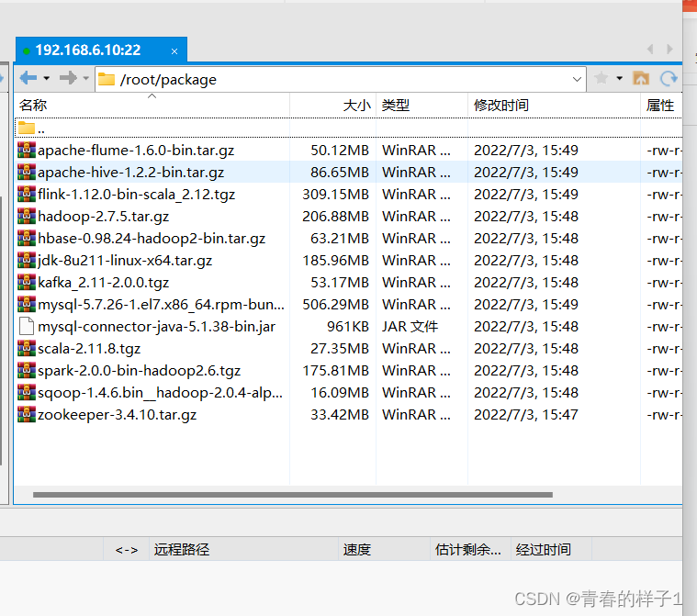Click the back navigation arrow
The height and width of the screenshot is (616, 697).
pyautogui.click(x=28, y=78)
